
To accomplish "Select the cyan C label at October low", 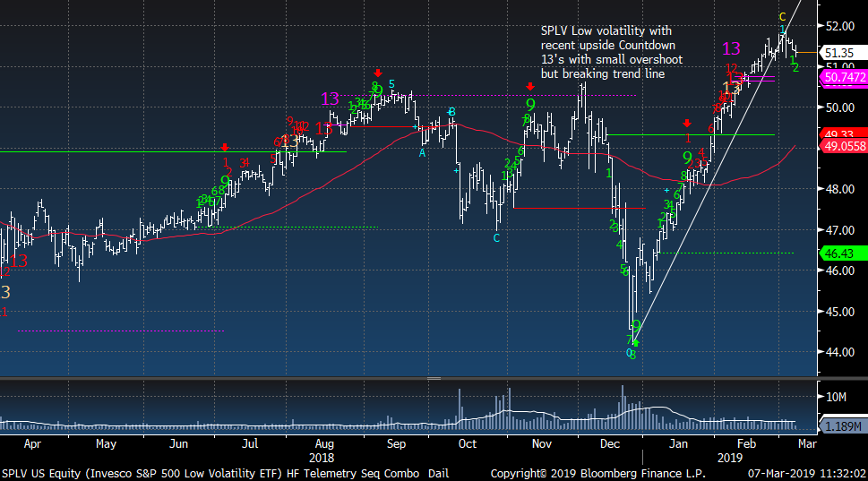I will coord(496,238).
